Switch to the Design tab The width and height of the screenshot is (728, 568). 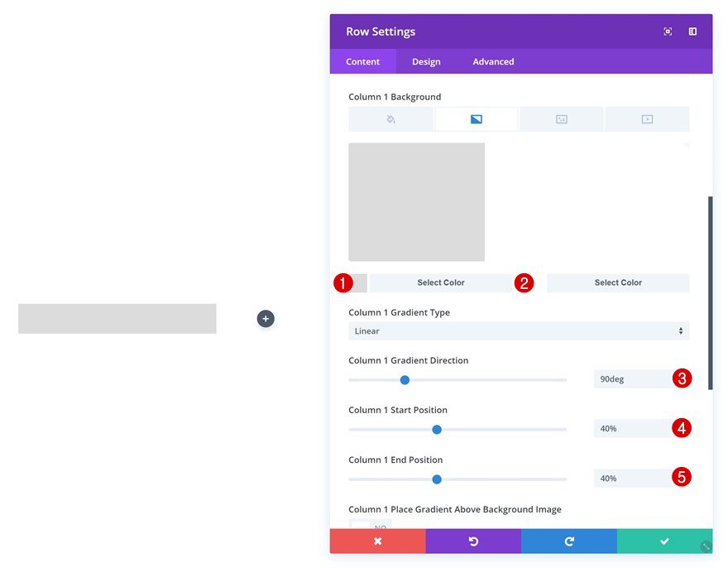point(425,60)
